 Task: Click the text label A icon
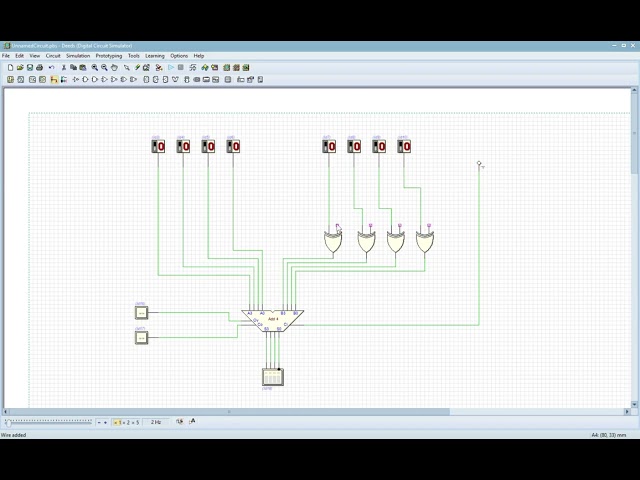192,421
